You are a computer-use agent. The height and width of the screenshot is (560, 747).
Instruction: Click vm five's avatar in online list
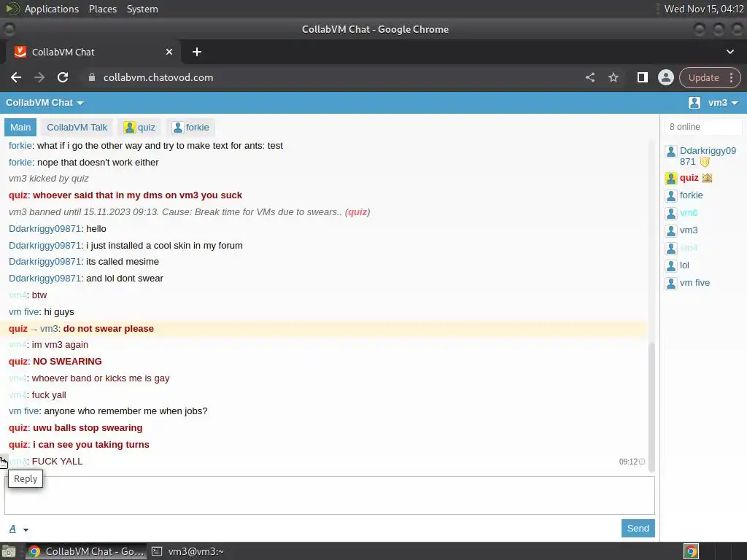click(x=671, y=284)
